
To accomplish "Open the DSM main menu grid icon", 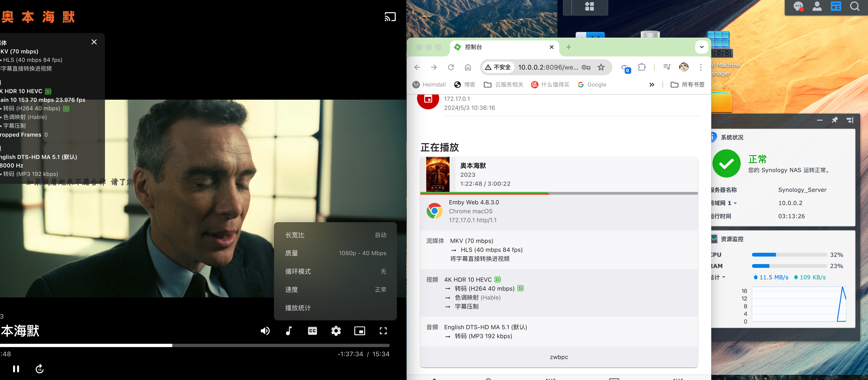I will (x=589, y=6).
